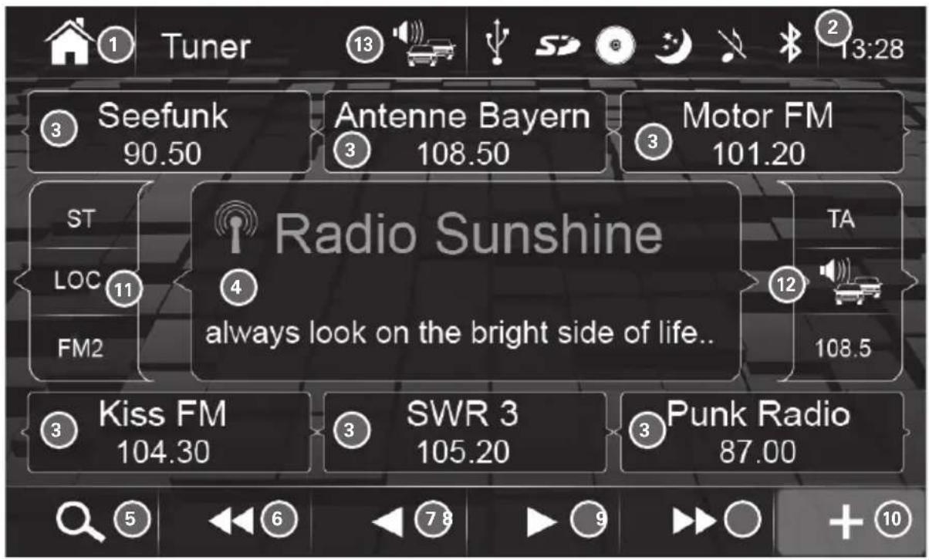The image size is (929, 560).
Task: Open station search with magnifier icon
Action: pos(77,522)
